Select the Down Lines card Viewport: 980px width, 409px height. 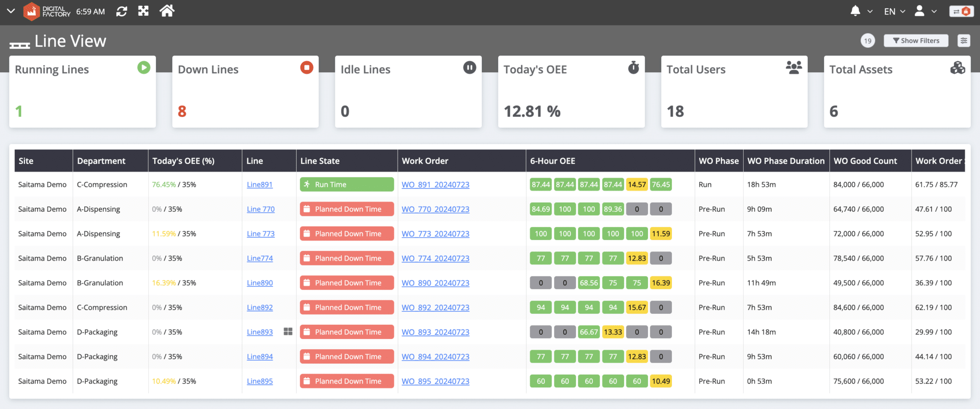tap(245, 91)
